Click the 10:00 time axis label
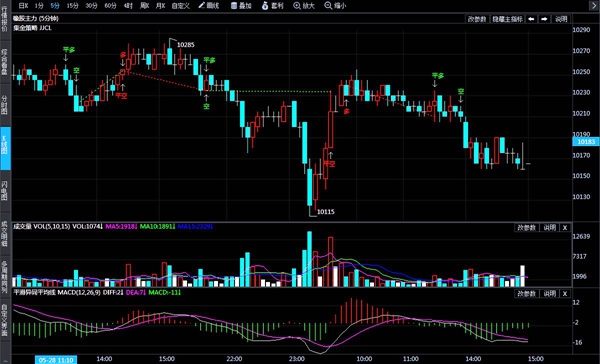Screen dimensions: 600x364 (x=364, y=359)
